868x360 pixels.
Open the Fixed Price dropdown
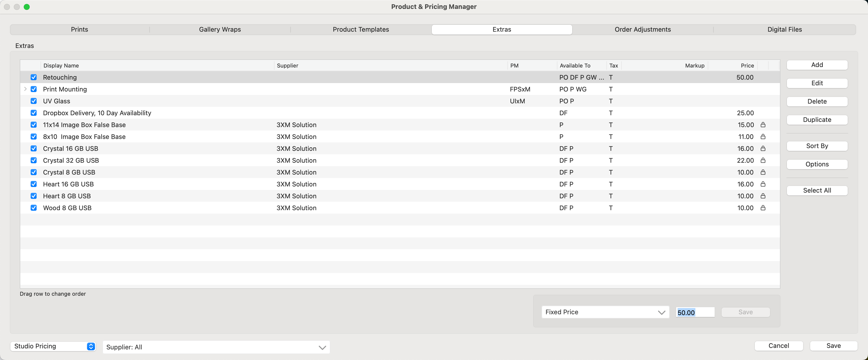tap(605, 312)
